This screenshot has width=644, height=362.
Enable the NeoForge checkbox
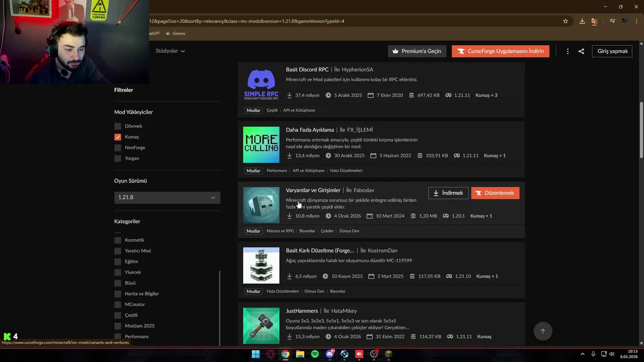pos(118,148)
